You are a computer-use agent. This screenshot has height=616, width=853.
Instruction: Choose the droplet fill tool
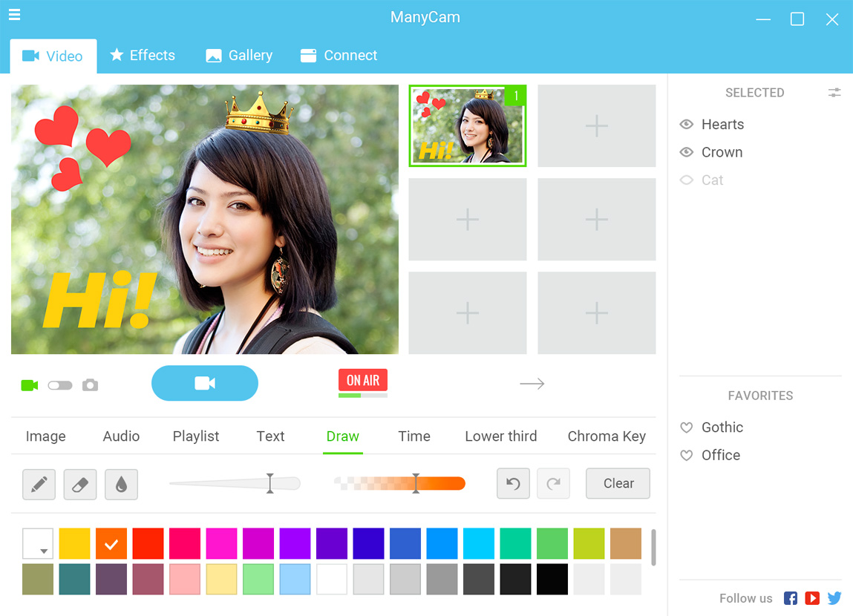point(121,484)
